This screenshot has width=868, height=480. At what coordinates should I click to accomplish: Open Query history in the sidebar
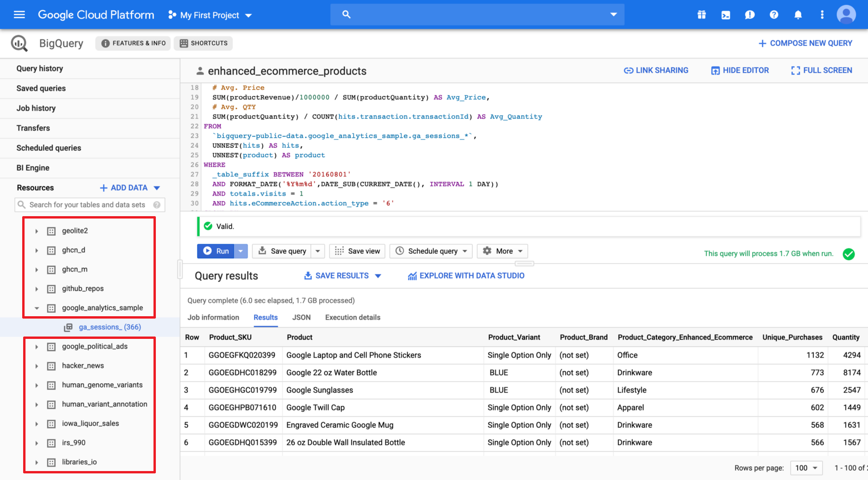click(90, 68)
